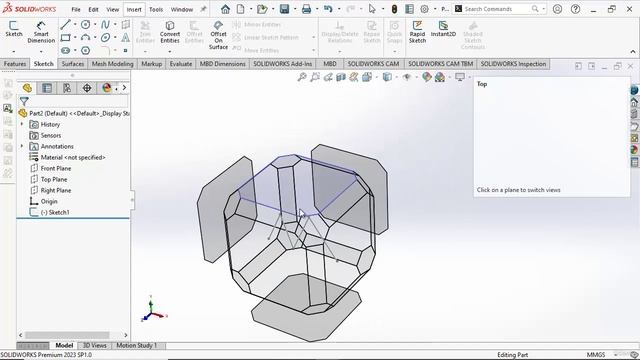Screen dimensions: 640x360
Task: Open the Line tool dropdown arrow
Action: [75, 25]
